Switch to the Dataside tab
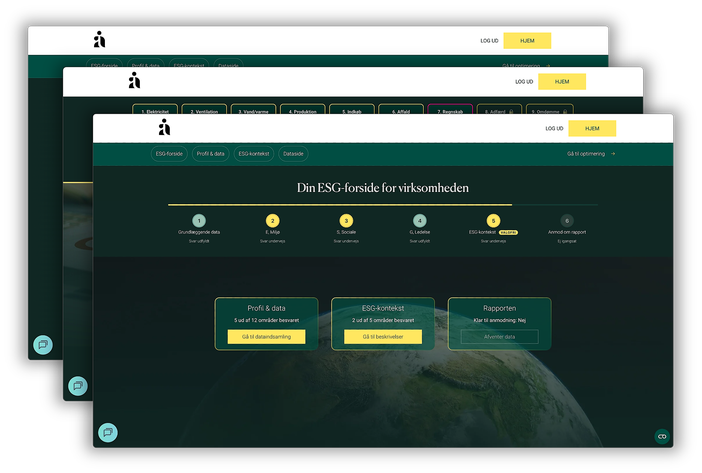 tap(294, 154)
